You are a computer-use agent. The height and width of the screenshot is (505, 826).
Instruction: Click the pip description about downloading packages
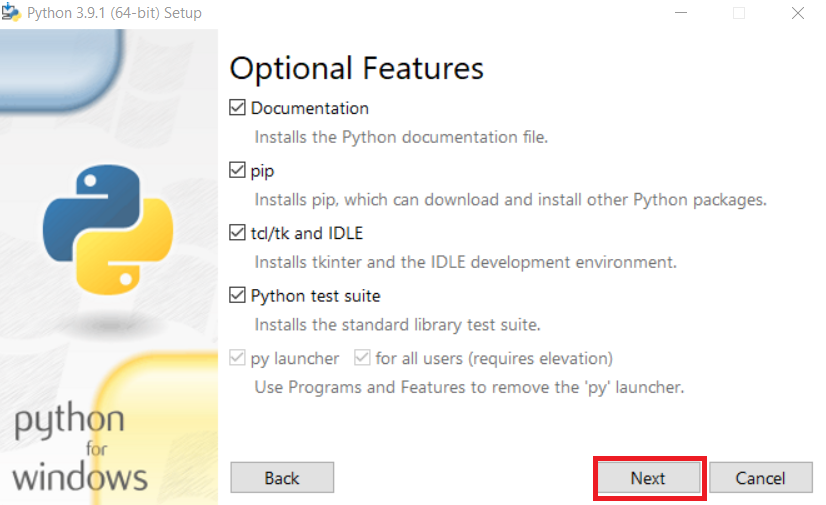(510, 200)
